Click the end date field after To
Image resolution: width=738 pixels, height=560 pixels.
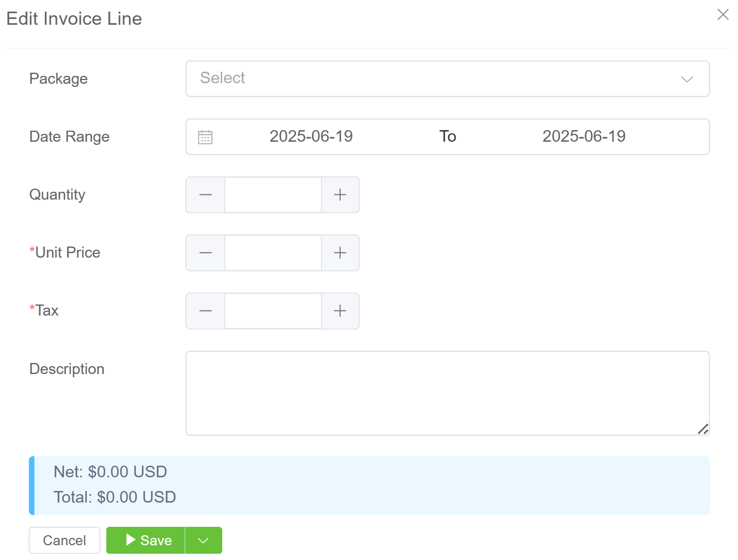584,136
